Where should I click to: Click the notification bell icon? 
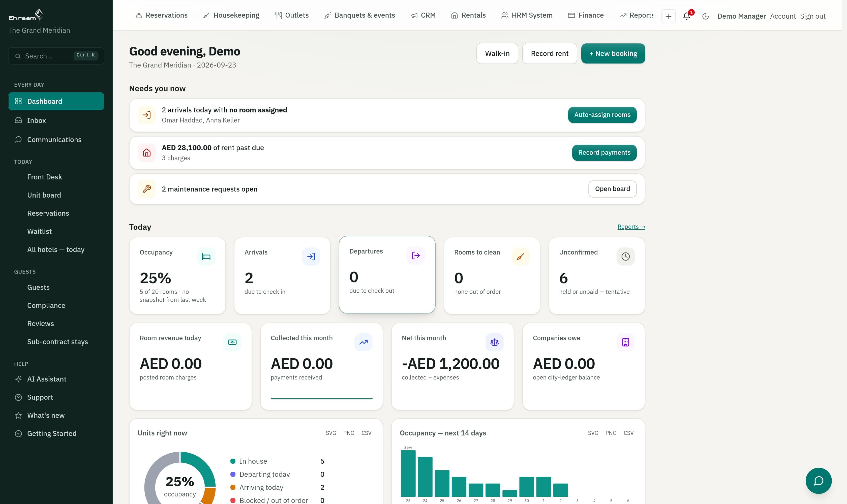687,16
